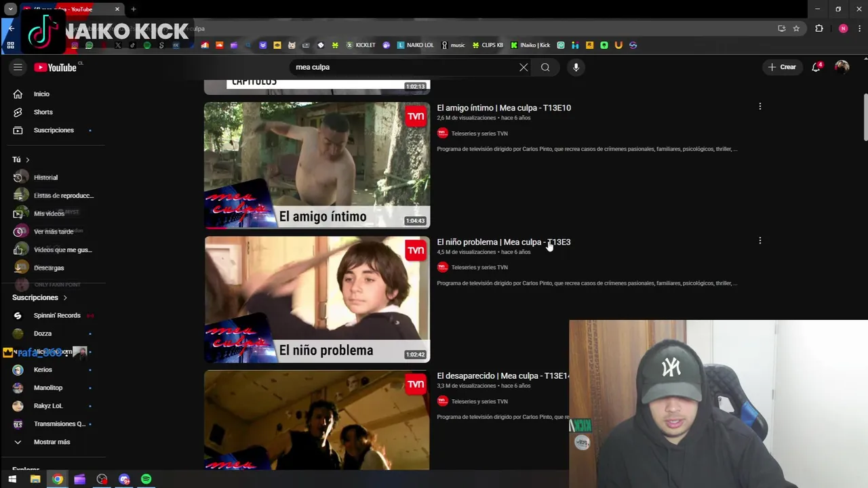
Task: Open the tab search dropdown arrow
Action: point(11,9)
